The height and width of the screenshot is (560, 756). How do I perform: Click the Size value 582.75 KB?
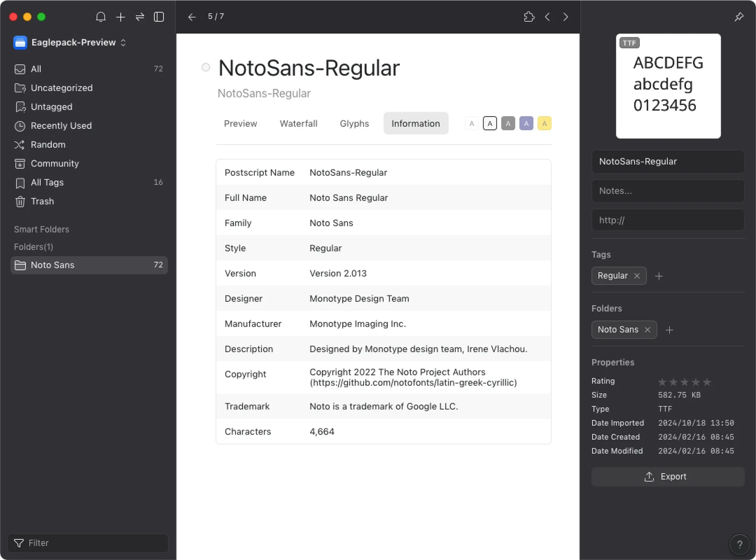point(679,395)
